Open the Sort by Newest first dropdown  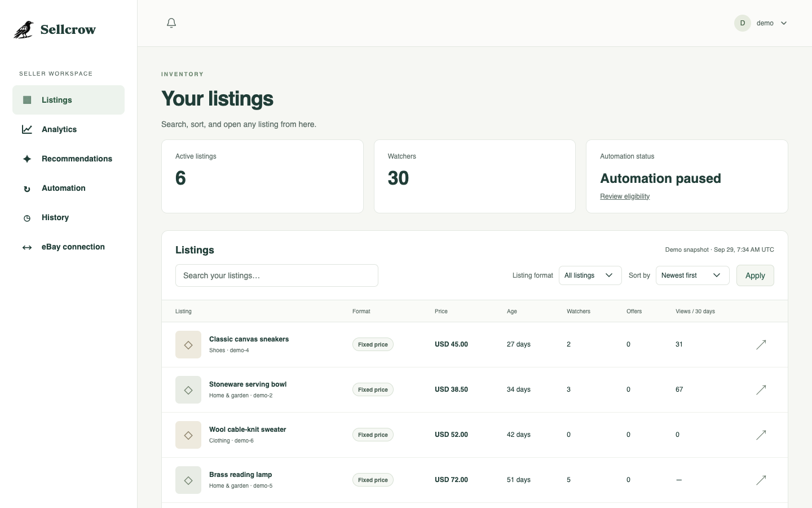[x=692, y=275]
